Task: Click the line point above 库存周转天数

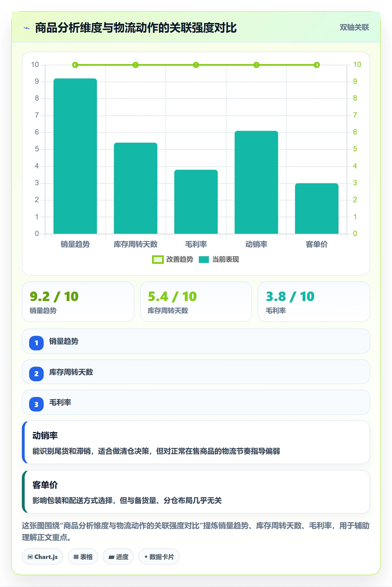Action: (x=136, y=65)
